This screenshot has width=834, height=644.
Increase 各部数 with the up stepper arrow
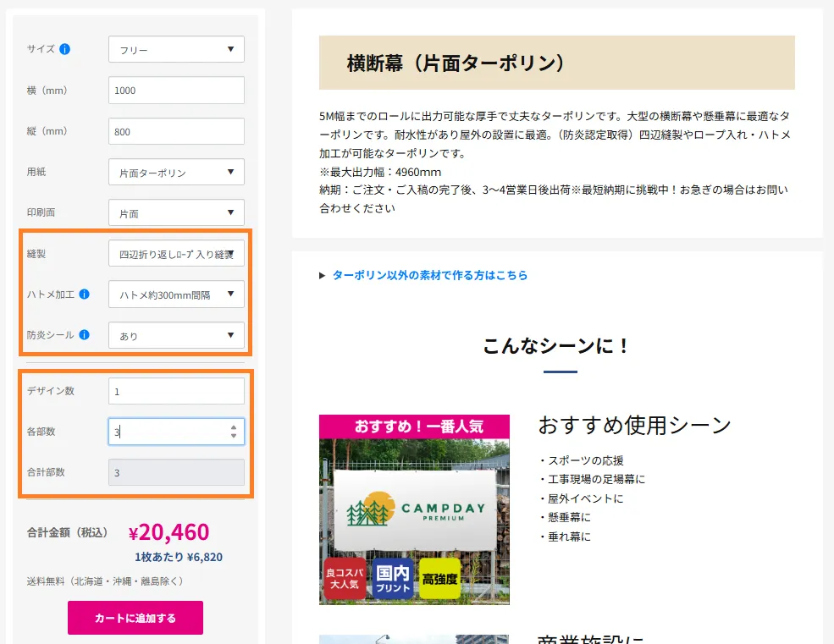tap(234, 427)
